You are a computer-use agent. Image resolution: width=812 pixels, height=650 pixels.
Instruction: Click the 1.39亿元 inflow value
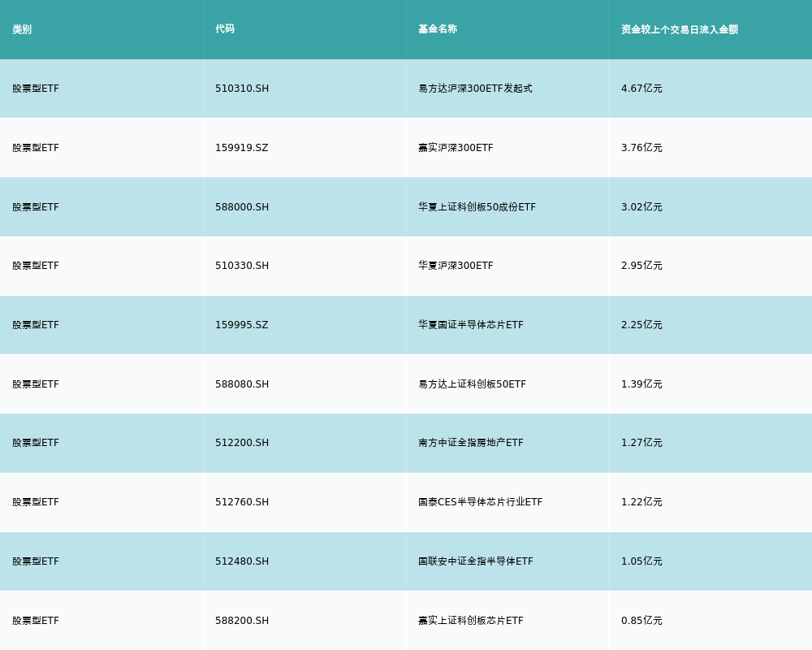pos(641,384)
